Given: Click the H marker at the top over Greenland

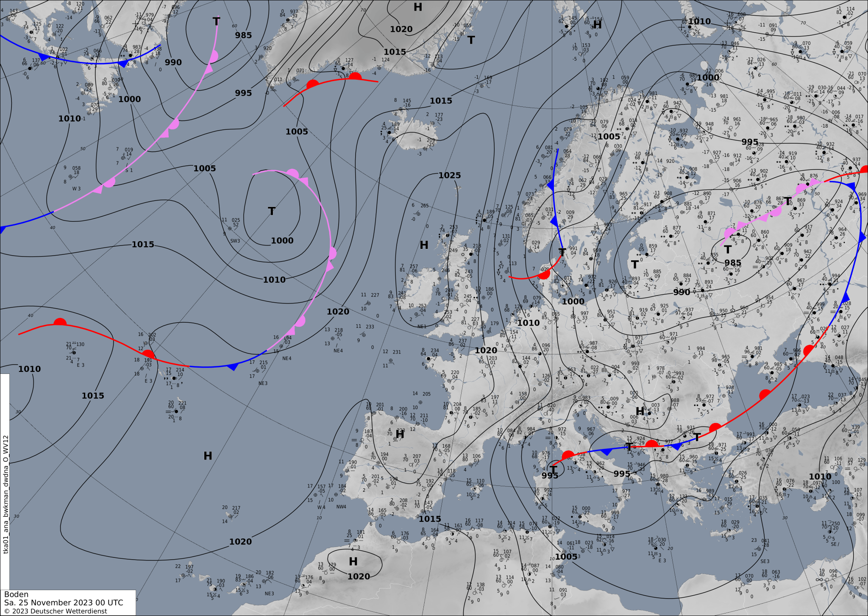Looking at the screenshot, I should (418, 7).
